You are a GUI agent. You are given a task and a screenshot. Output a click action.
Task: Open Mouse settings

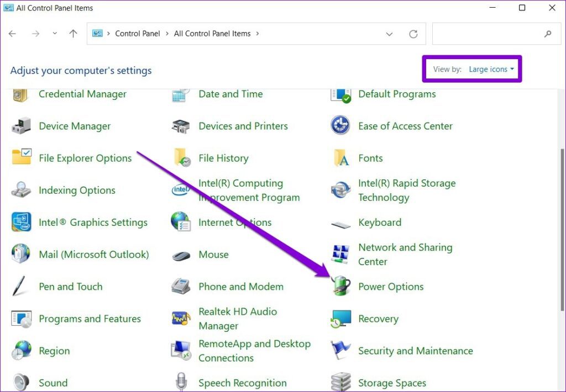213,255
